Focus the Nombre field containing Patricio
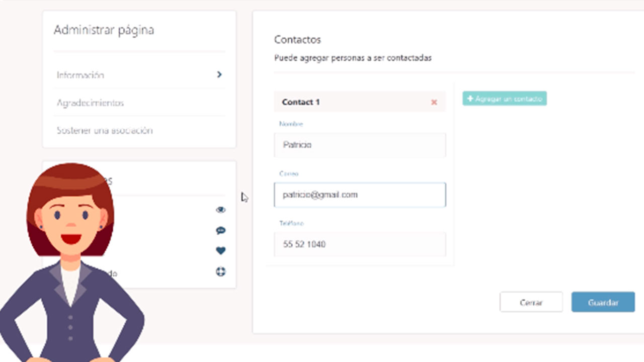The width and height of the screenshot is (644, 362). (x=360, y=145)
